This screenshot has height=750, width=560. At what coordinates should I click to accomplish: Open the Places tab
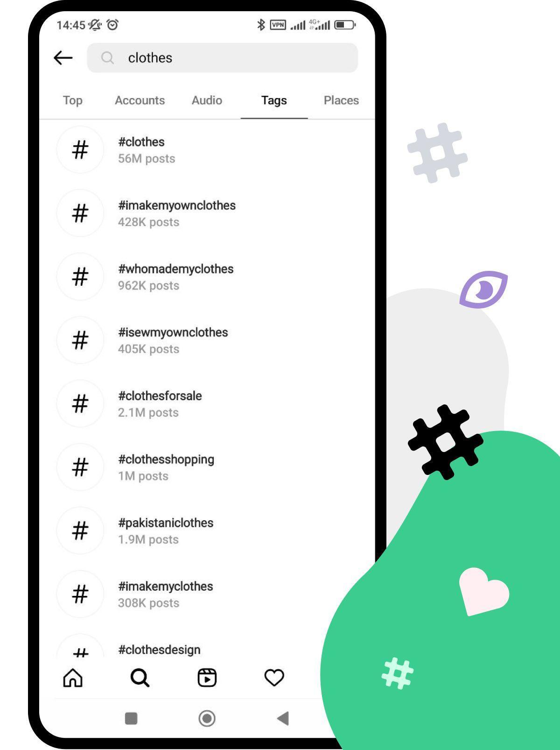point(341,100)
